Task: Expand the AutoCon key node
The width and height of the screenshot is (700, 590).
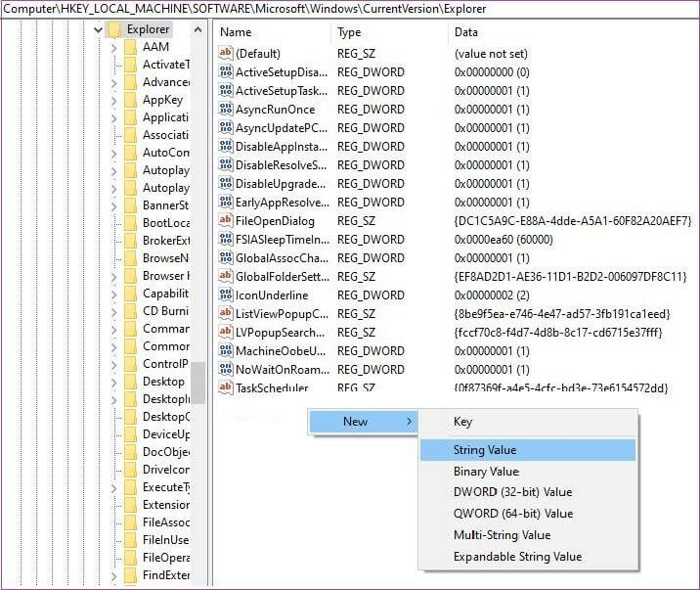Action: (x=113, y=154)
